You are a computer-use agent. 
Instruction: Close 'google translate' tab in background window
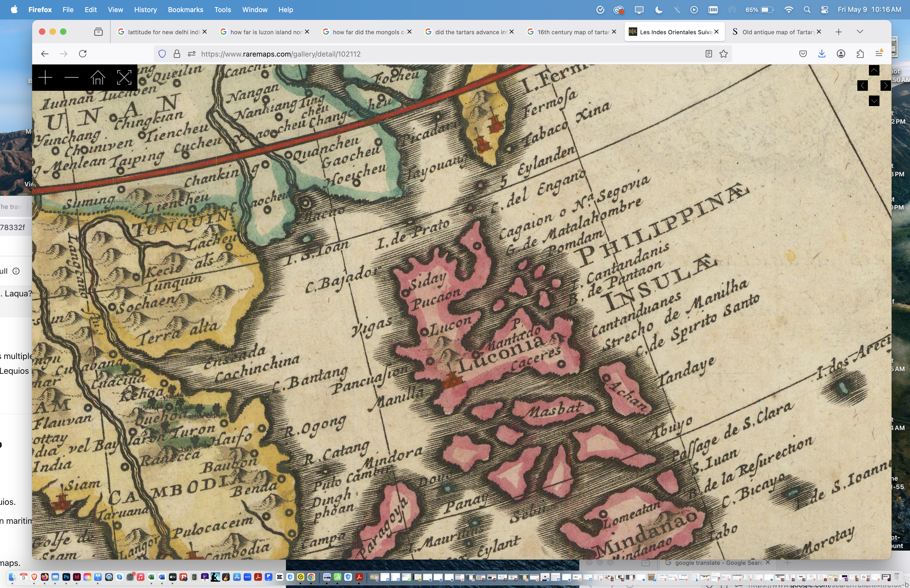pos(768,562)
